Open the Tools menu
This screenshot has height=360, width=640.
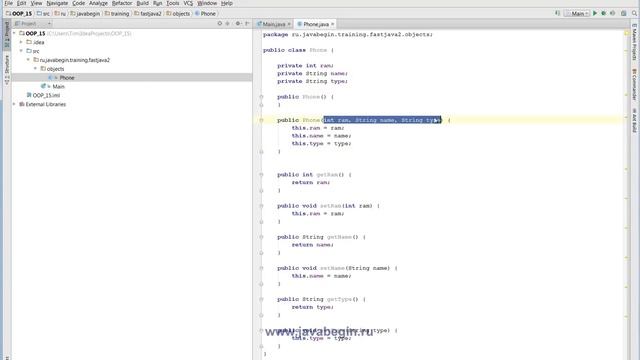173,3
